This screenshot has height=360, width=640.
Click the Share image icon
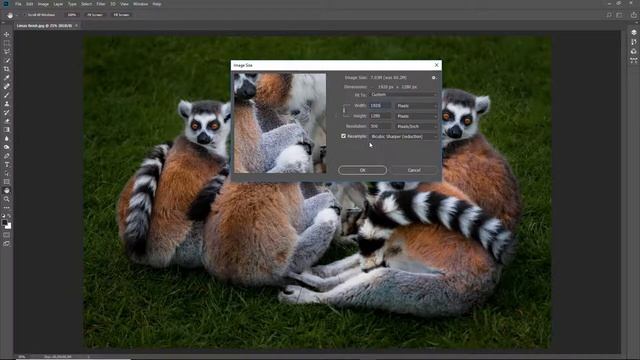633,15
